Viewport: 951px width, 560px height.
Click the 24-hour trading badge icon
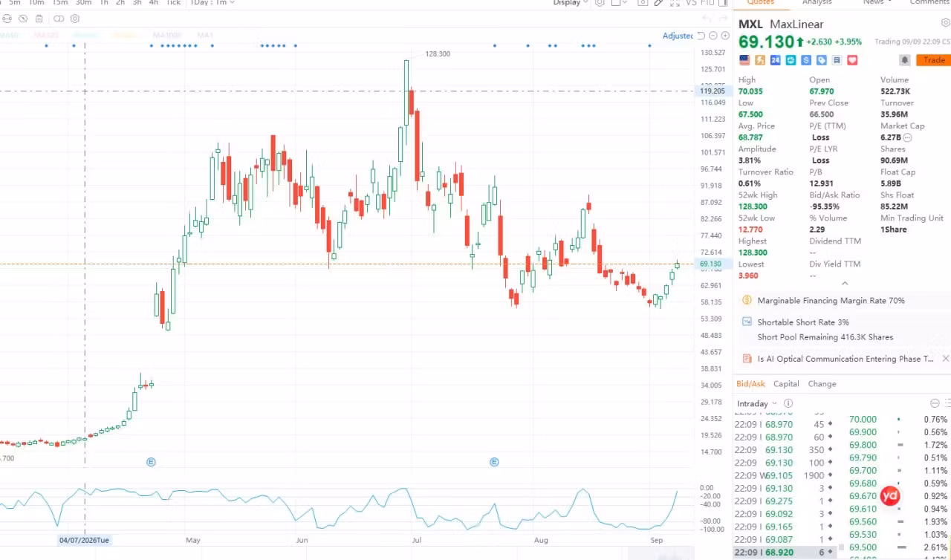[x=776, y=60]
